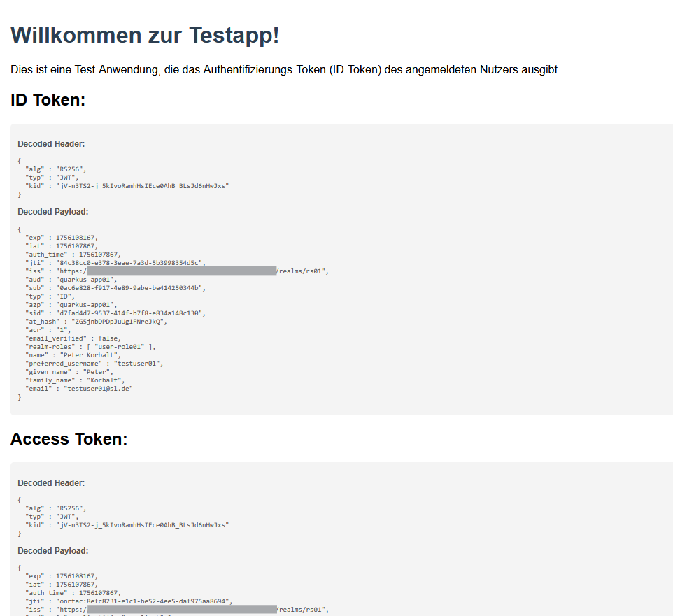The width and height of the screenshot is (673, 616).
Task: Click "Decoded Header:" label in ID Token section
Action: click(x=51, y=144)
